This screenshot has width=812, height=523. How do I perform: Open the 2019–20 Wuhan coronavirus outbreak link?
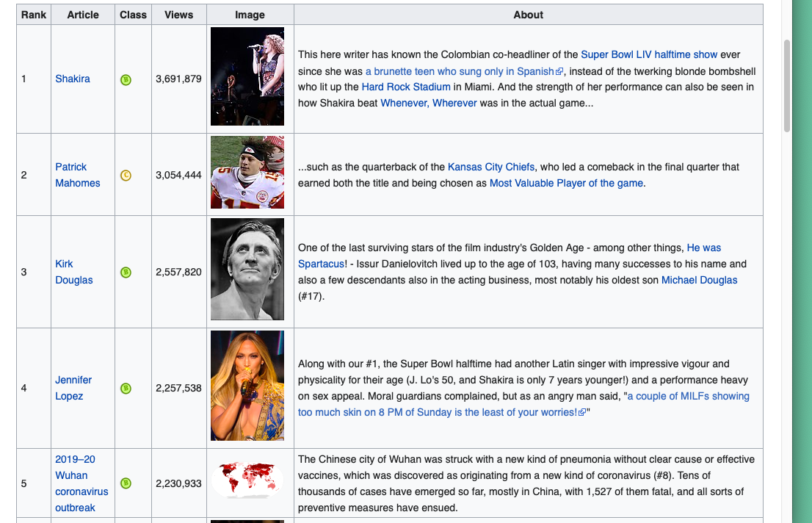point(81,483)
